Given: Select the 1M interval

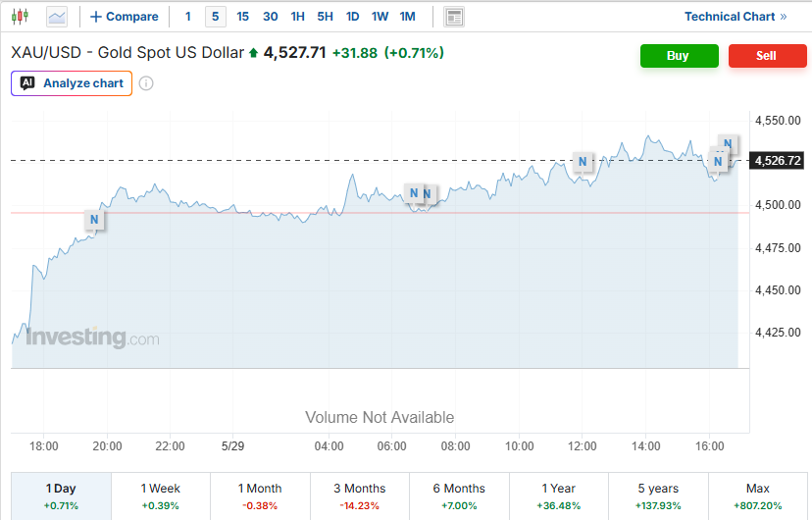Looking at the screenshot, I should [x=408, y=17].
